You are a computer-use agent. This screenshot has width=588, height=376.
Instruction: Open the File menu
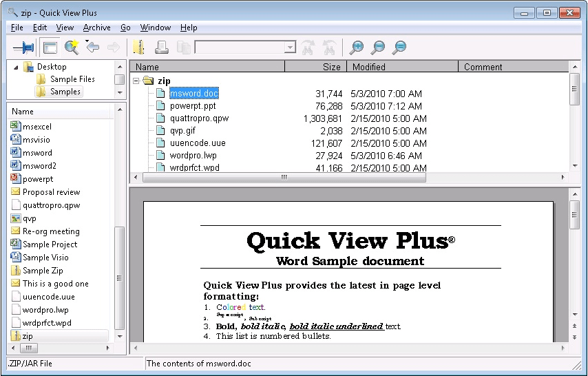pyautogui.click(x=17, y=28)
